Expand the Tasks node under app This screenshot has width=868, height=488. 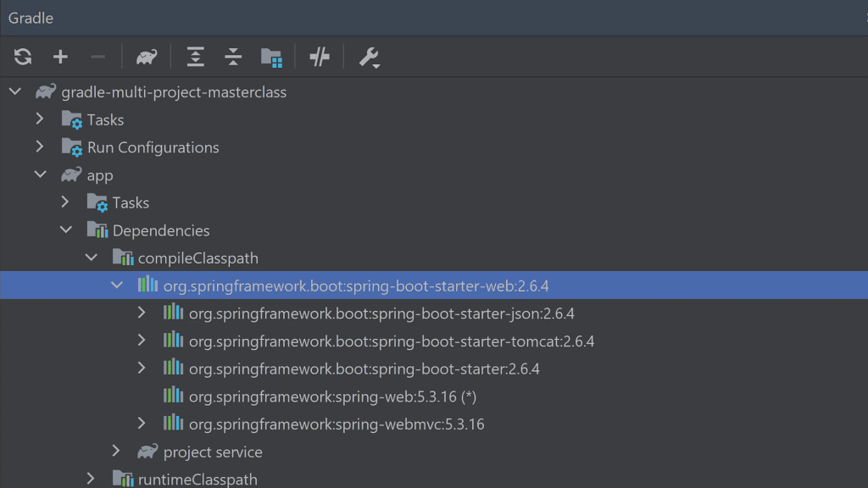(65, 202)
